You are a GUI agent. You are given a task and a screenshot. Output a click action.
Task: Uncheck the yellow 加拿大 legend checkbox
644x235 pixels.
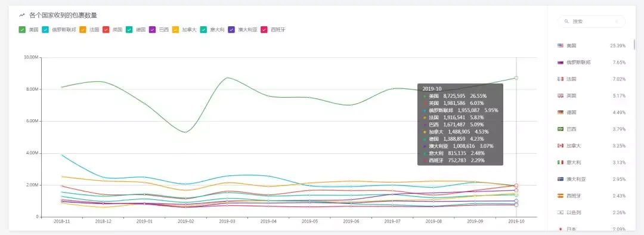[x=175, y=30]
